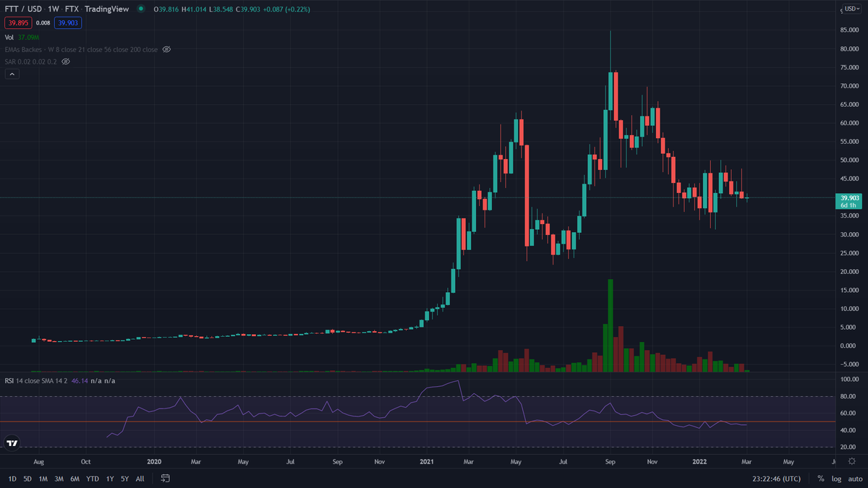Select the 1Y time range
The width and height of the screenshot is (868, 488).
(x=110, y=478)
